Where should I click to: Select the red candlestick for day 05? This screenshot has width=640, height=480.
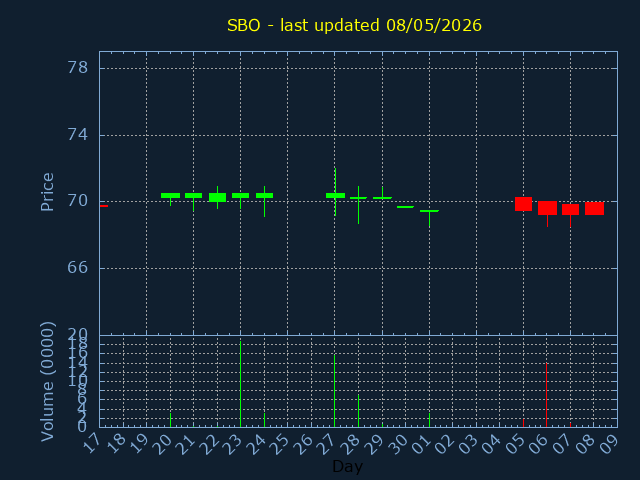(x=523, y=204)
